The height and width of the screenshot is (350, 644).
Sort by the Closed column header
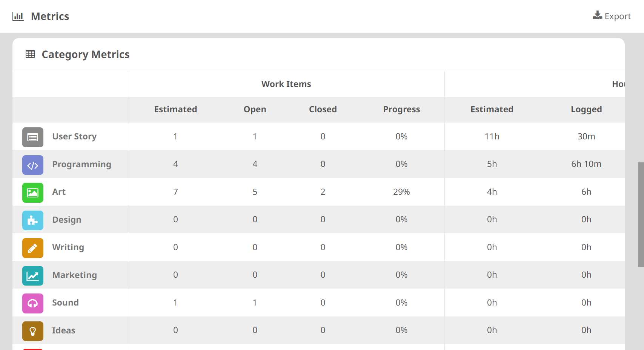pos(323,109)
